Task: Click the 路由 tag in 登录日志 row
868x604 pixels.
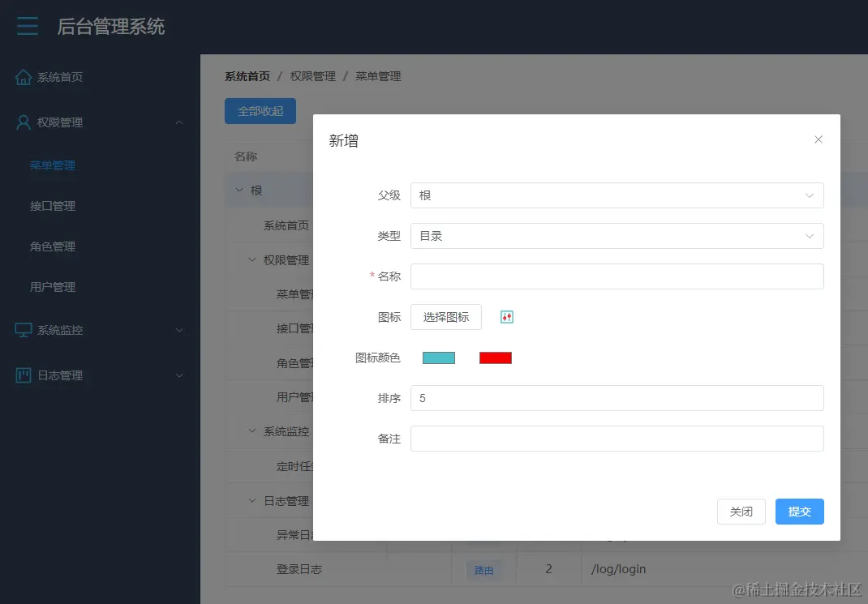Action: tap(483, 570)
